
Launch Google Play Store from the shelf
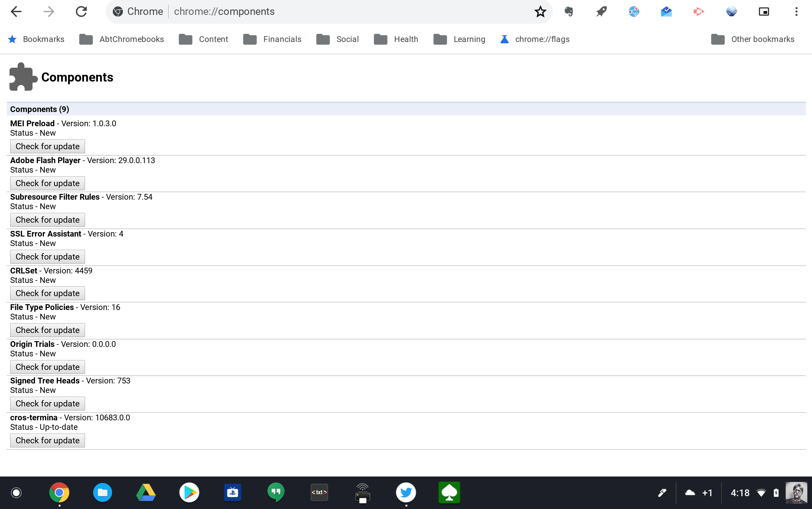(189, 492)
